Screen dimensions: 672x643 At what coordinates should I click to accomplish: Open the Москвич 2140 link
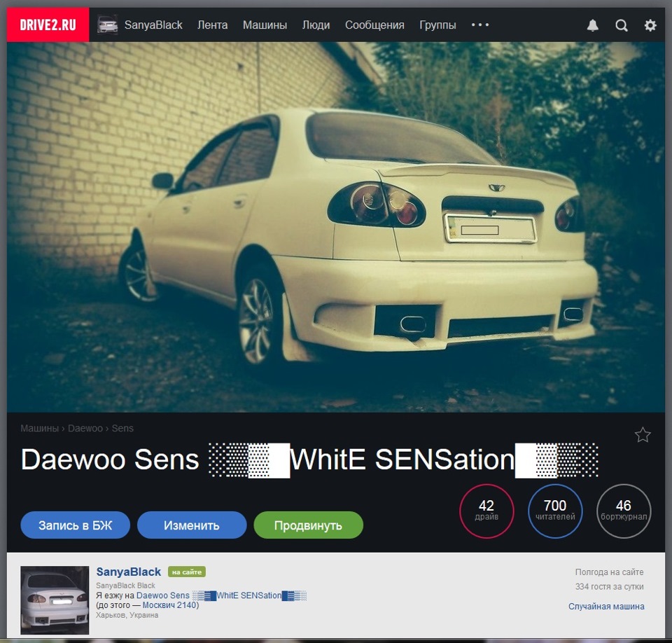click(x=169, y=604)
